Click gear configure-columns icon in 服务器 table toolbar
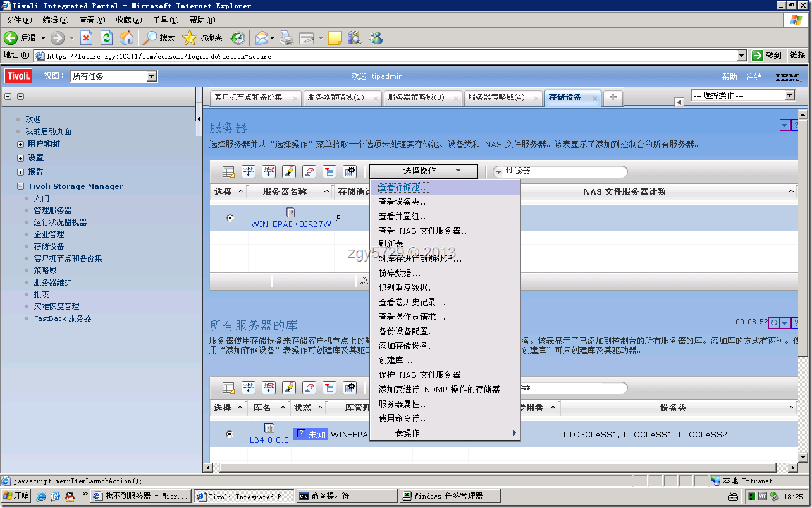The width and height of the screenshot is (812, 508). point(349,171)
